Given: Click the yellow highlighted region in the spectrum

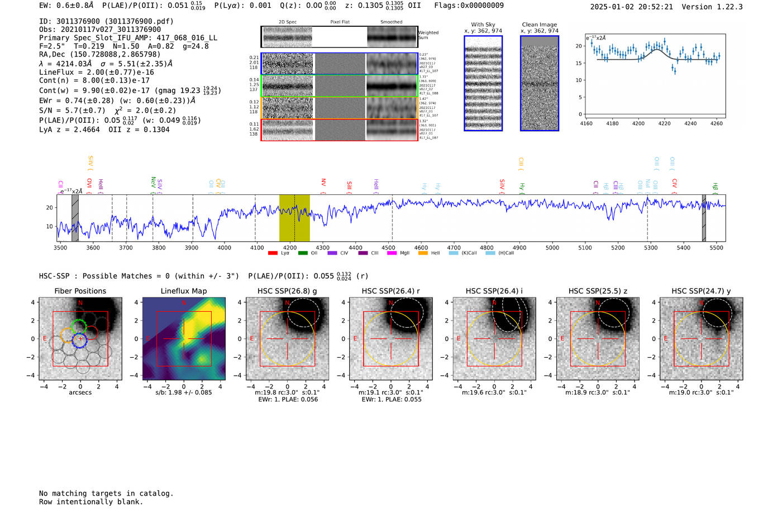Looking at the screenshot, I should 294,218.
